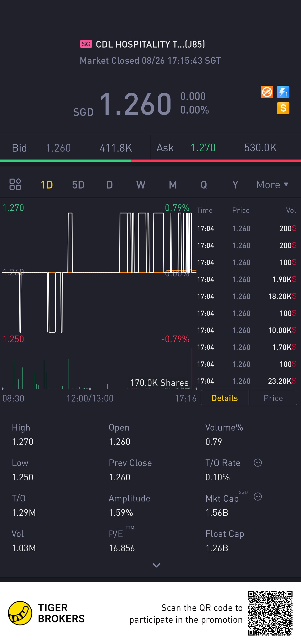
Task: Expand more stock details chevron
Action: click(x=156, y=565)
